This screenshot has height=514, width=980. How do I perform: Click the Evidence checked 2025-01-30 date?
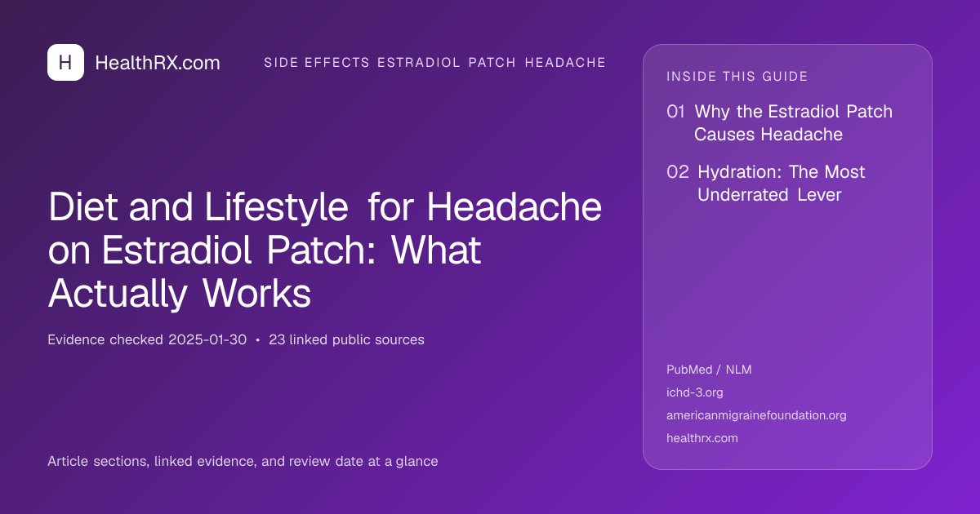(x=147, y=339)
